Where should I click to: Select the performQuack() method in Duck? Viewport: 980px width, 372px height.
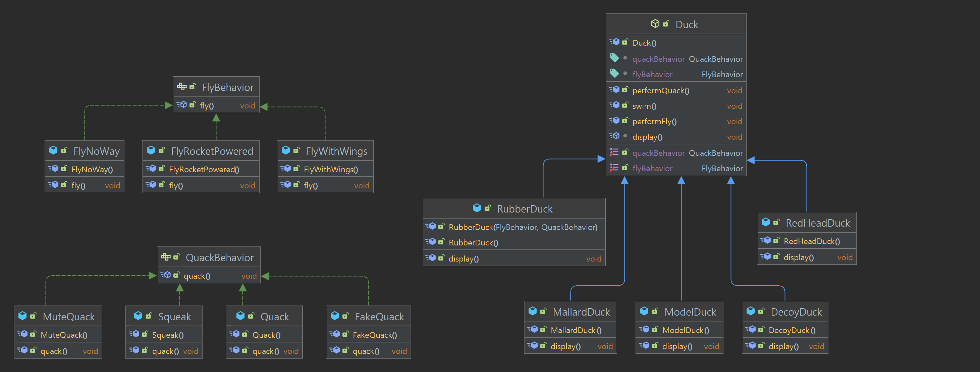point(660,91)
